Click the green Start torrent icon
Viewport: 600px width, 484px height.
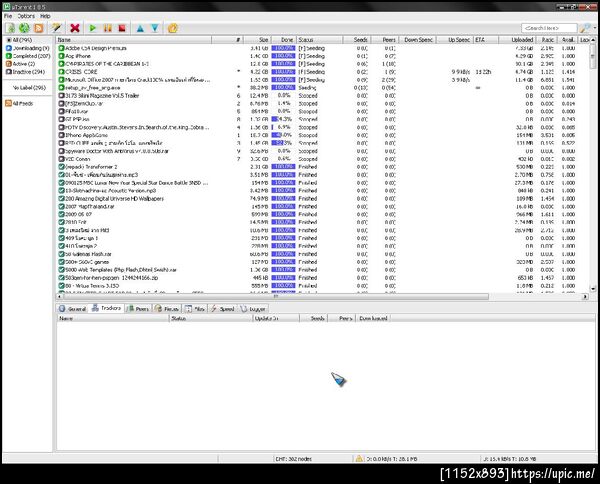coord(93,28)
